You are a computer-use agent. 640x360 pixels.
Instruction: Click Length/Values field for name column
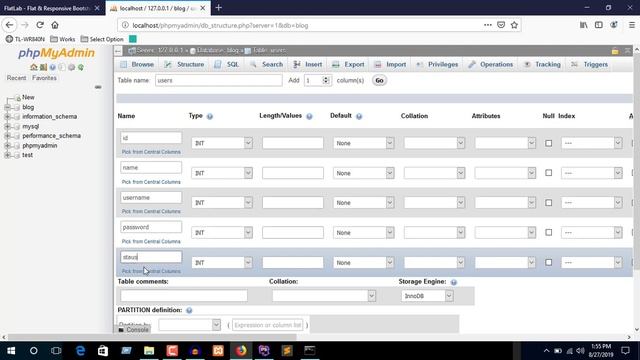point(293,173)
